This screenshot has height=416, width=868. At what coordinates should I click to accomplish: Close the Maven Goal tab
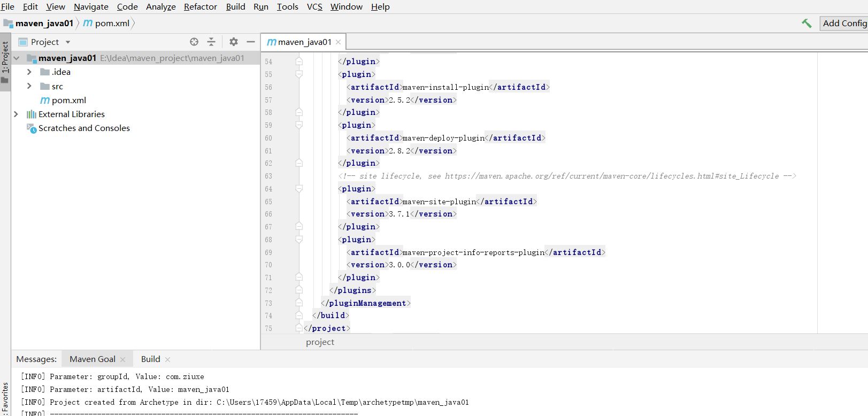point(122,359)
